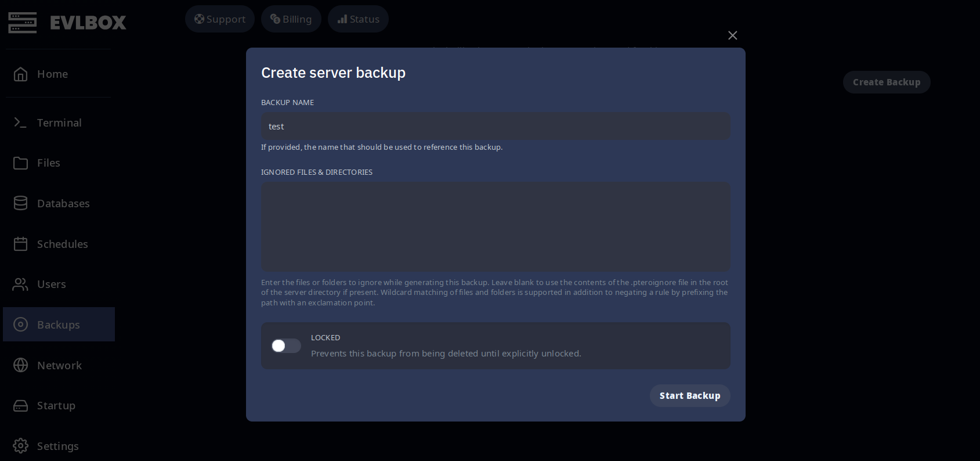Click the Users people icon
This screenshot has height=461, width=980.
point(21,284)
